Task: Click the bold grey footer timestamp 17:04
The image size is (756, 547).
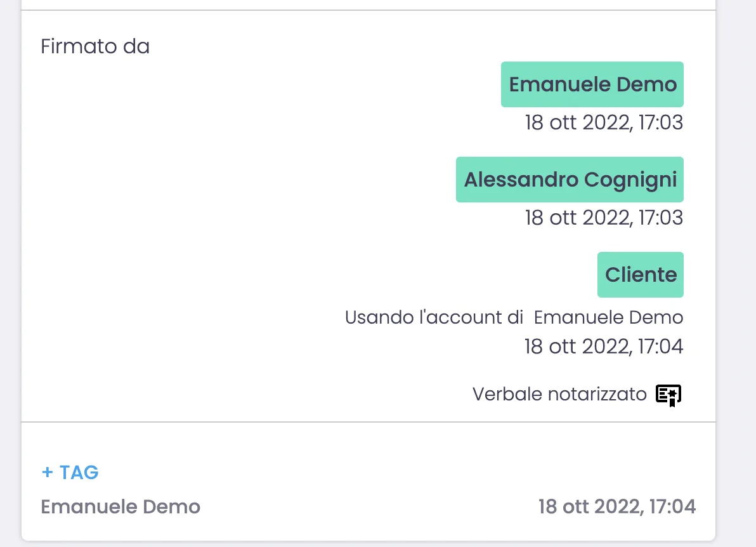Action: 617,506
